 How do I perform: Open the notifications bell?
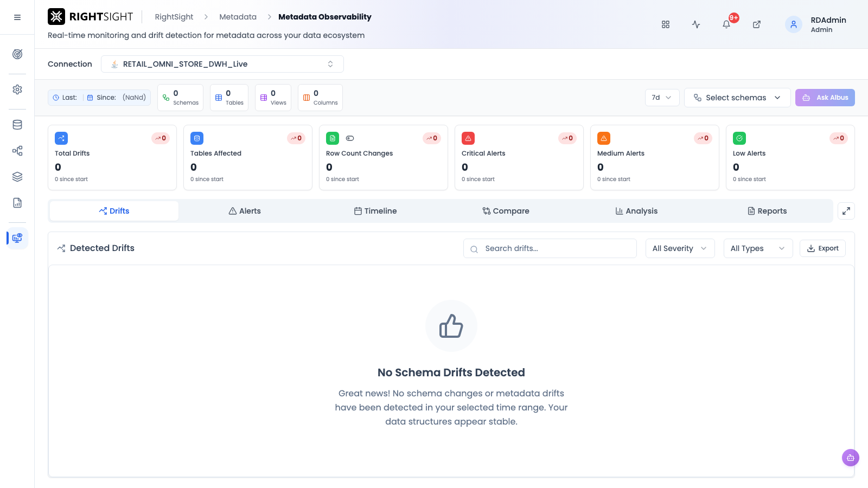pos(726,24)
